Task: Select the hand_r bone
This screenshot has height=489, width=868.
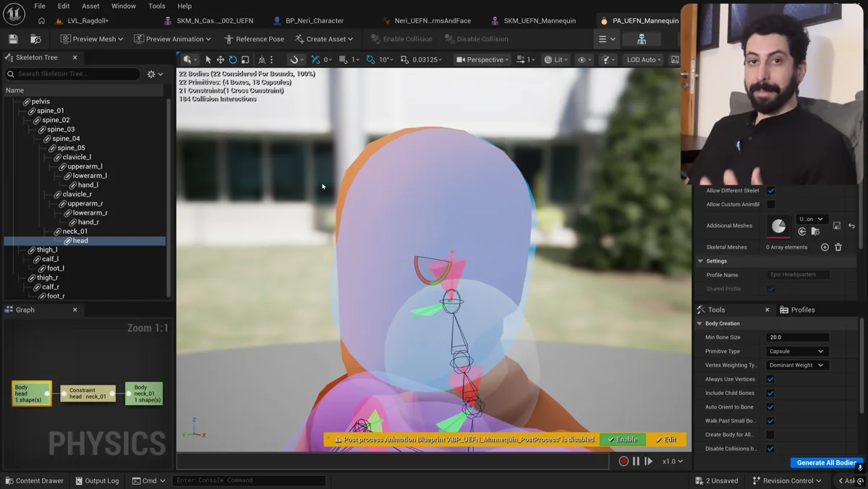Action: click(88, 222)
